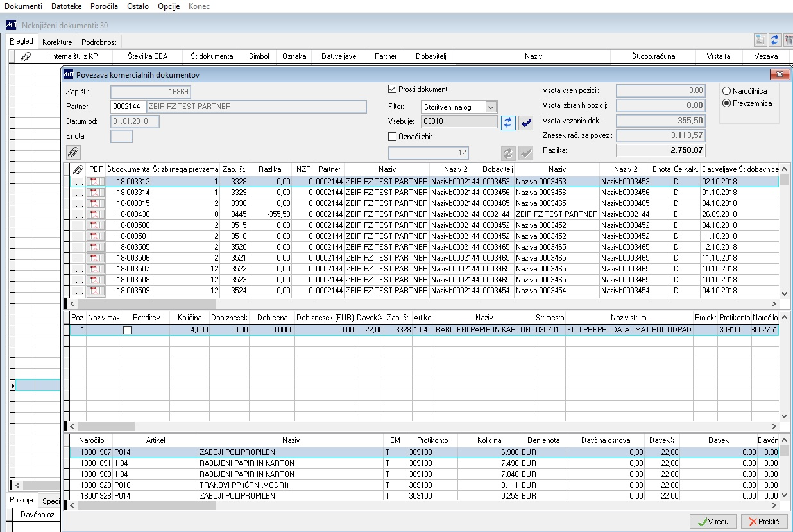
Task: Switch to the Korekture tab
Action: tap(57, 42)
